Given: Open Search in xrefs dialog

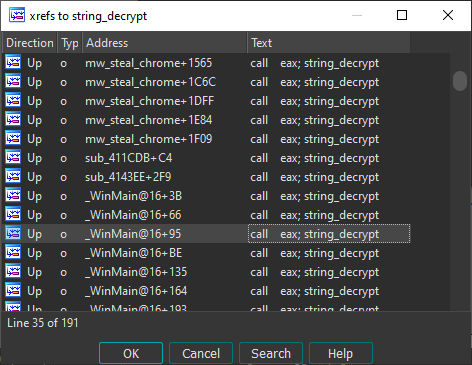Looking at the screenshot, I should pyautogui.click(x=271, y=353).
